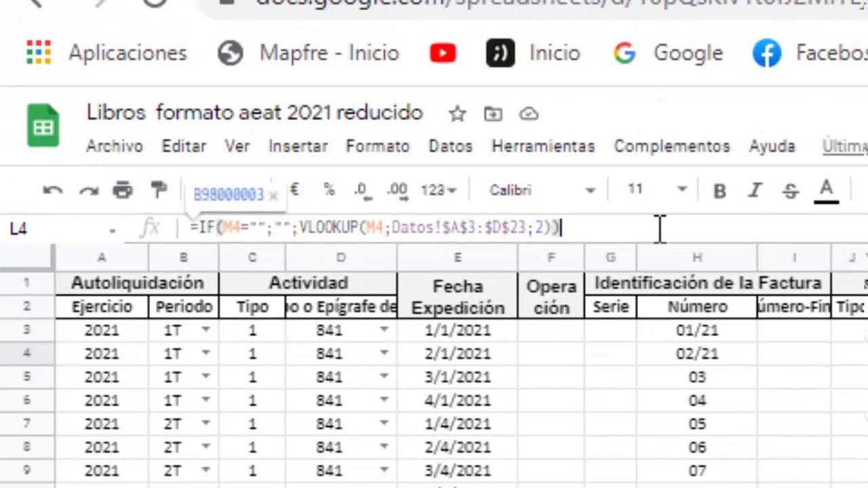Viewport: 868px width, 488px height.
Task: Open the font size 11 dropdown
Action: 656,190
